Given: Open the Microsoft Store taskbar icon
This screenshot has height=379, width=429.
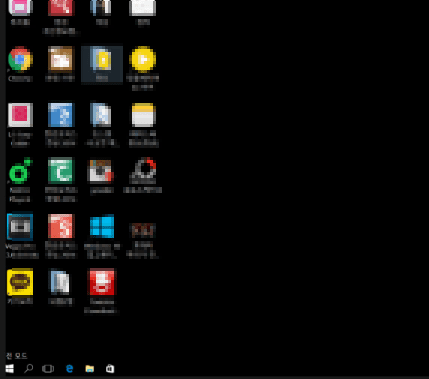Looking at the screenshot, I should click(110, 369).
